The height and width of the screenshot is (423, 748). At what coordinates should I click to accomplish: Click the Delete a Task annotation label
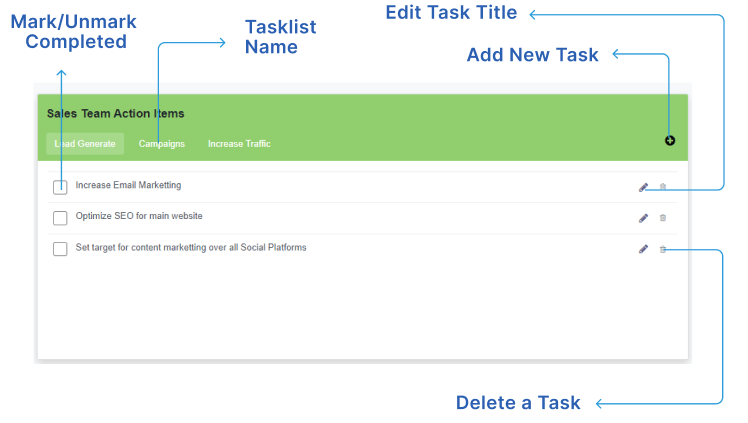tap(518, 403)
